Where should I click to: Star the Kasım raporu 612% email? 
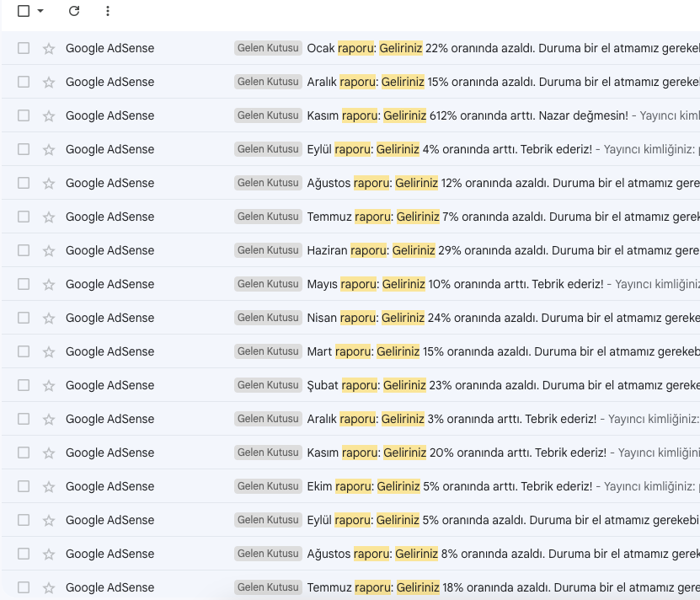pyautogui.click(x=49, y=115)
